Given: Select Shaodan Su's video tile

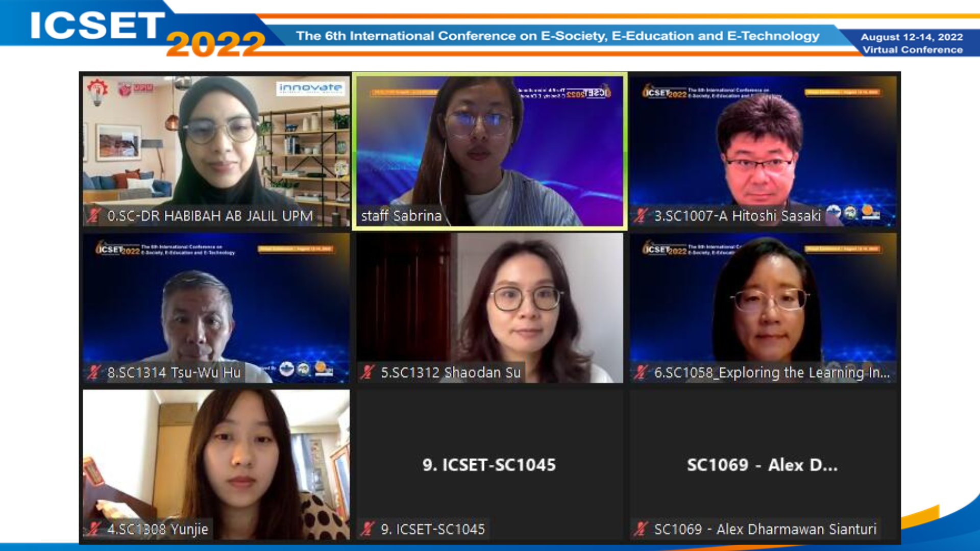Looking at the screenshot, I should coord(489,308).
